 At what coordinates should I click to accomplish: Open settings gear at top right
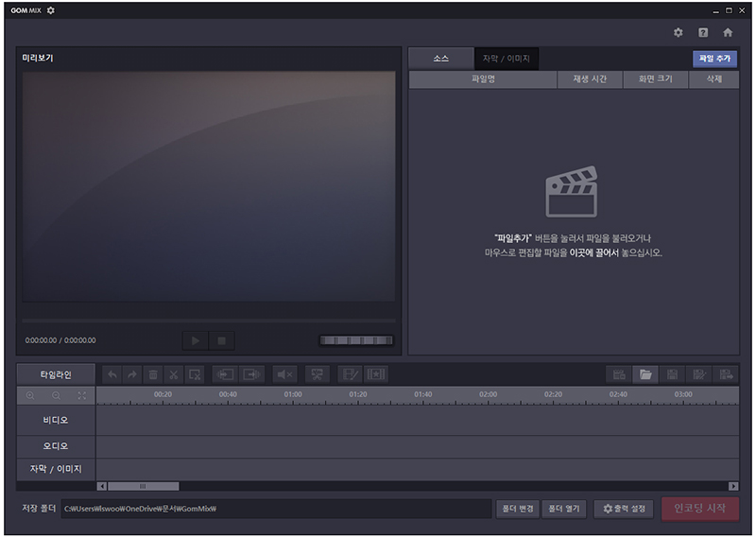678,32
